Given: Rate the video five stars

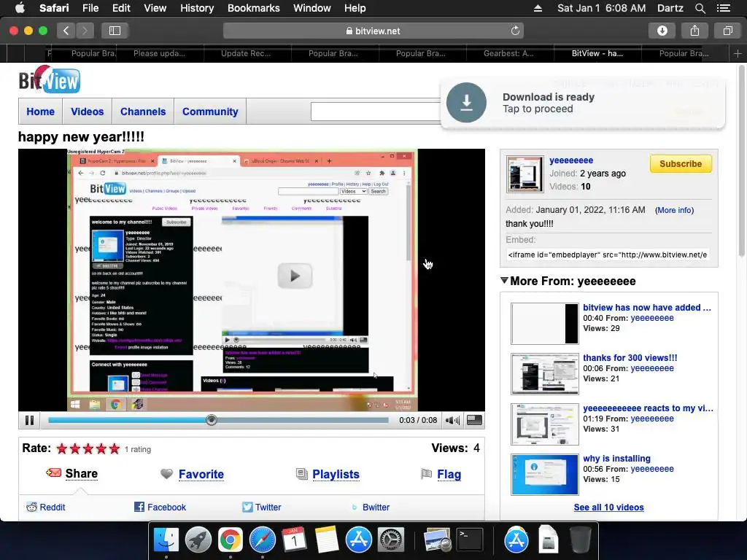Looking at the screenshot, I should [x=115, y=448].
